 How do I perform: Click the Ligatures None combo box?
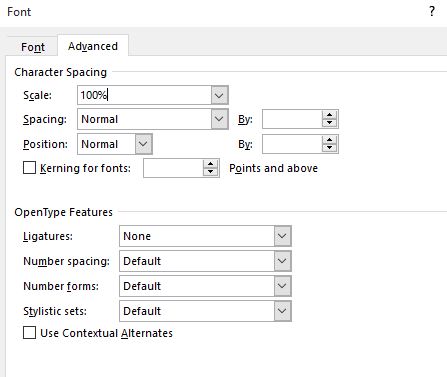pyautogui.click(x=205, y=236)
